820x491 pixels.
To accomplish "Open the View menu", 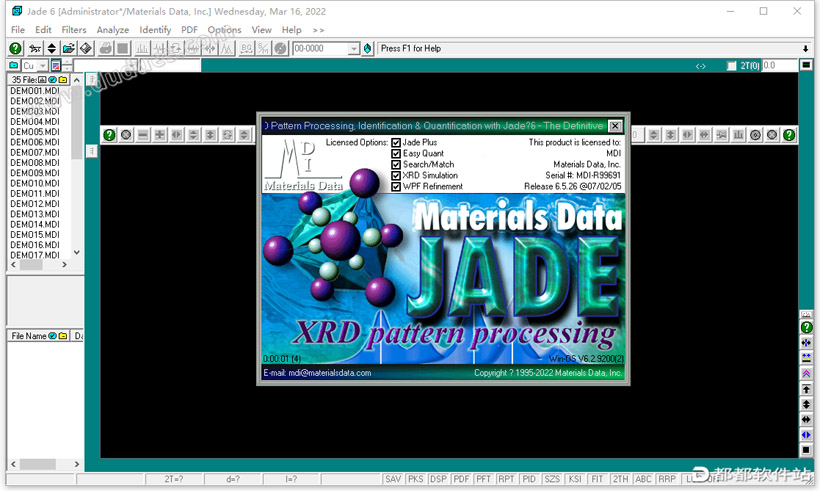I will click(261, 30).
